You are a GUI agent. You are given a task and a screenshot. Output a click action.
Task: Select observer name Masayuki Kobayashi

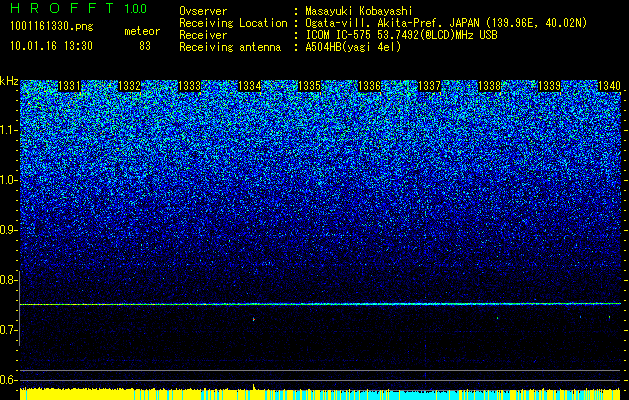[x=358, y=11]
